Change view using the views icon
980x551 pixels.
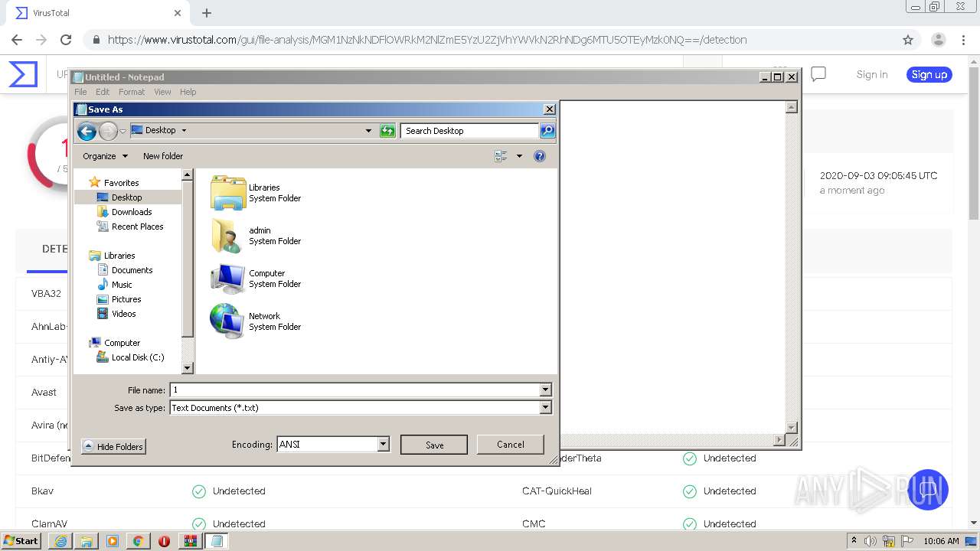click(x=501, y=156)
